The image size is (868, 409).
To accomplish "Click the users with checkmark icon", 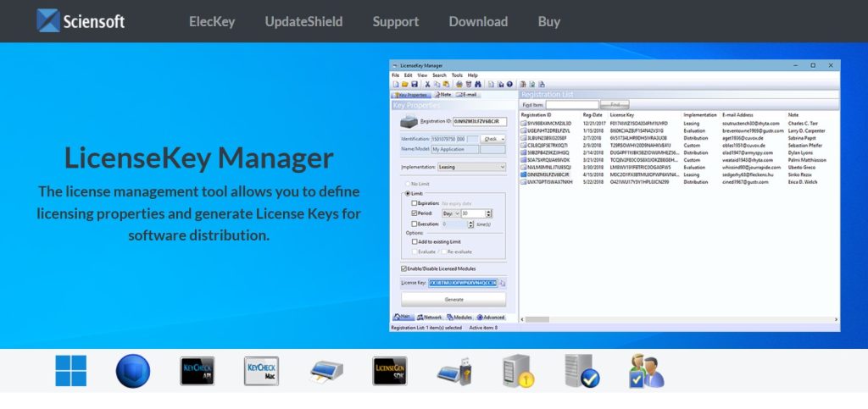I will click(x=646, y=371).
